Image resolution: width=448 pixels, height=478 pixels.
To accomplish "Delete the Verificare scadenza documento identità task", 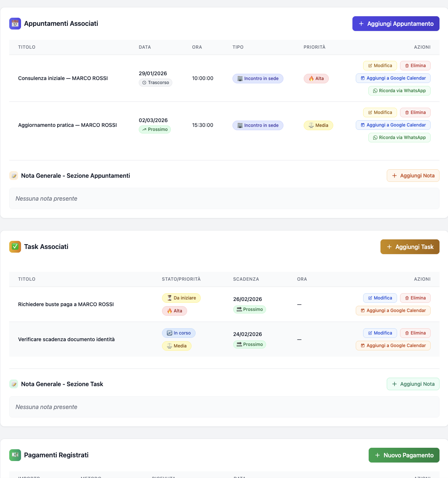I will 415,333.
